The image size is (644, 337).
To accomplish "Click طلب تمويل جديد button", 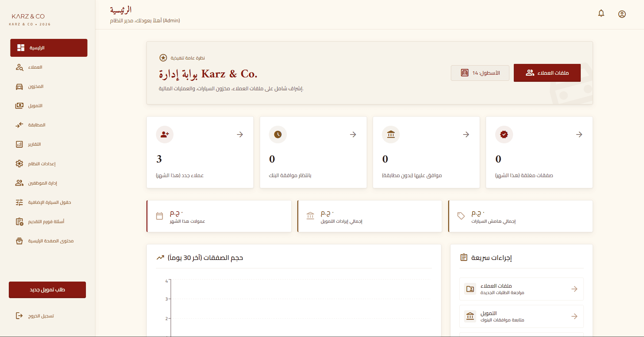I will [47, 290].
